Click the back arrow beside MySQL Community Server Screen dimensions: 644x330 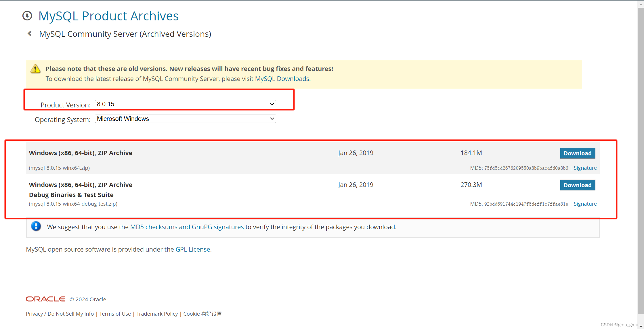[30, 34]
